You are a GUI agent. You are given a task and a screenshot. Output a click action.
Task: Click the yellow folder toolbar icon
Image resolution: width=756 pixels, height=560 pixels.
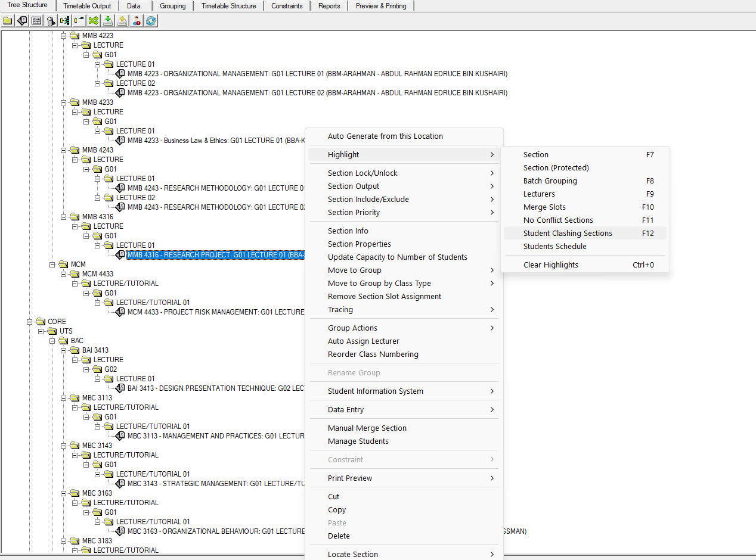pyautogui.click(x=7, y=21)
